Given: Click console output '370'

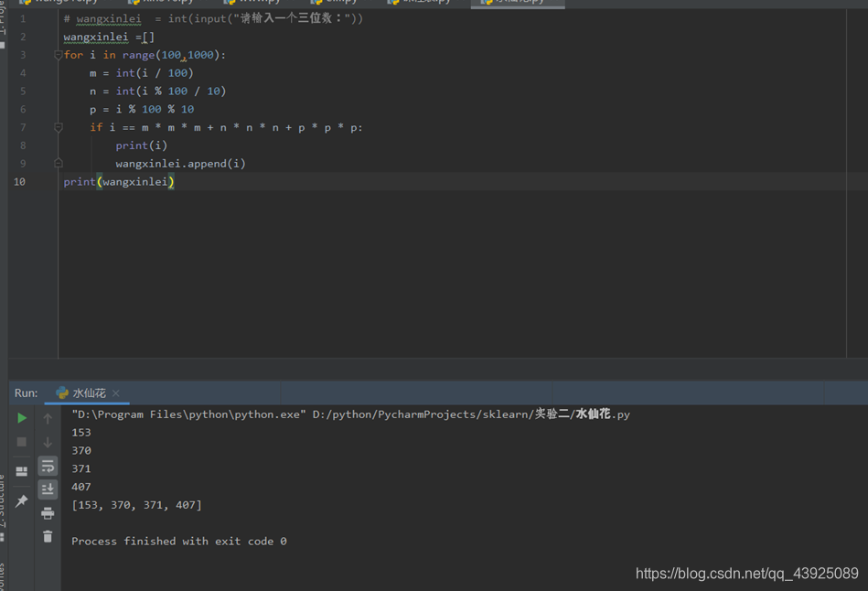Looking at the screenshot, I should pyautogui.click(x=81, y=451).
